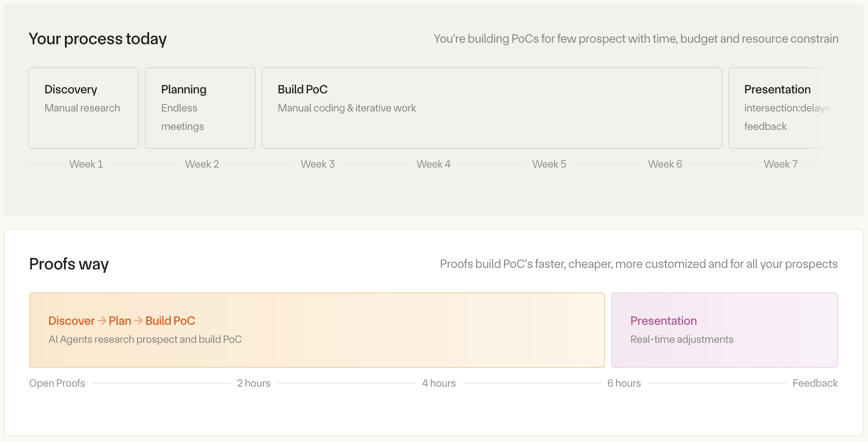868x442 pixels.
Task: Click the Week 5 timeline label
Action: coord(549,164)
